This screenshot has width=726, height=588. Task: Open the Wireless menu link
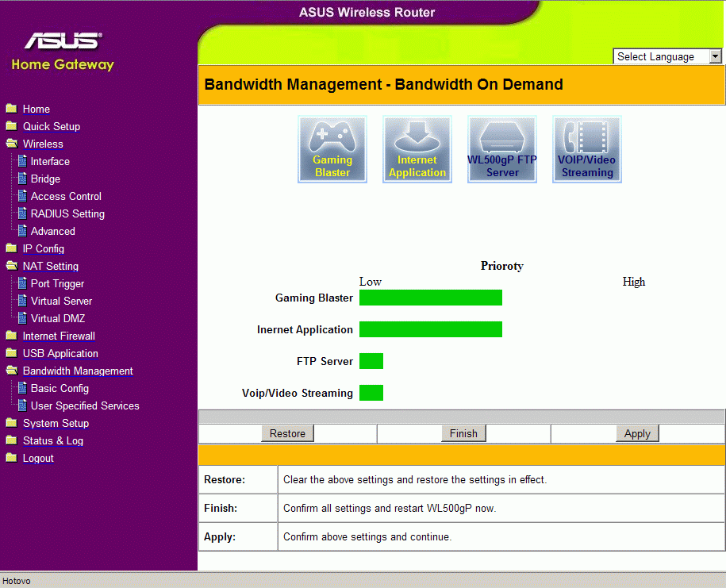(43, 144)
